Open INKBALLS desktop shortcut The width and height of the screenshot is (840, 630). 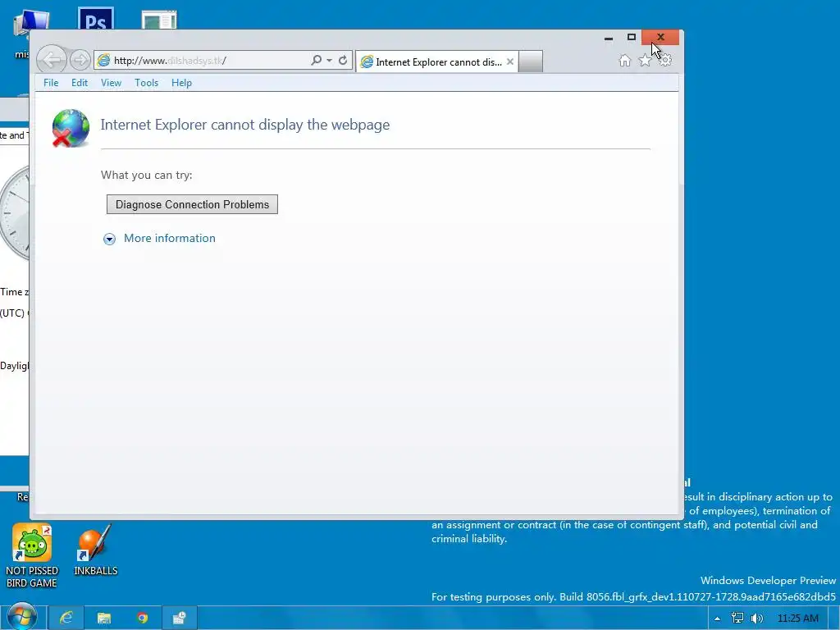(95, 550)
